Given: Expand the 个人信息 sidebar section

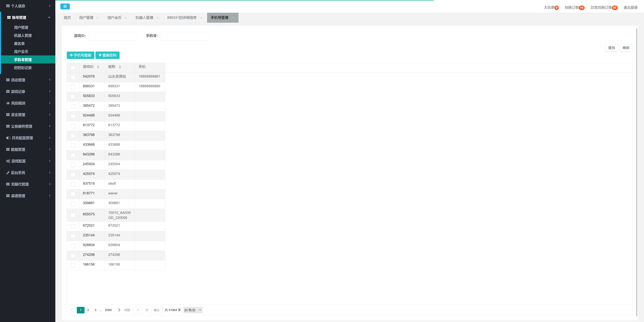Looking at the screenshot, I should point(50,6).
